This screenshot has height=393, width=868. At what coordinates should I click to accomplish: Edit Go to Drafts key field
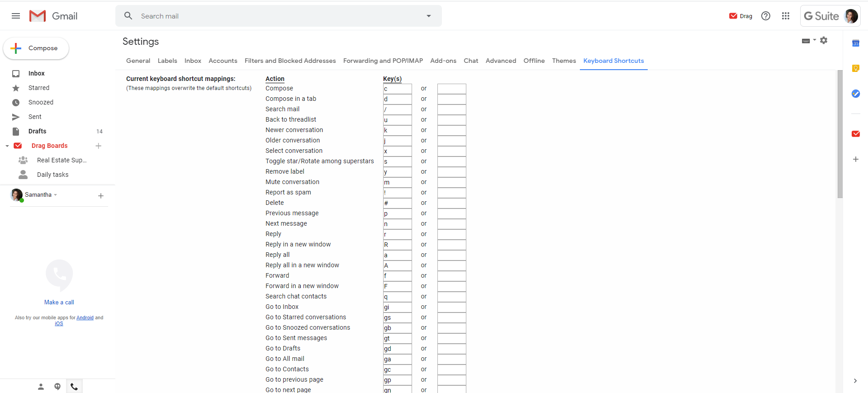pos(398,349)
